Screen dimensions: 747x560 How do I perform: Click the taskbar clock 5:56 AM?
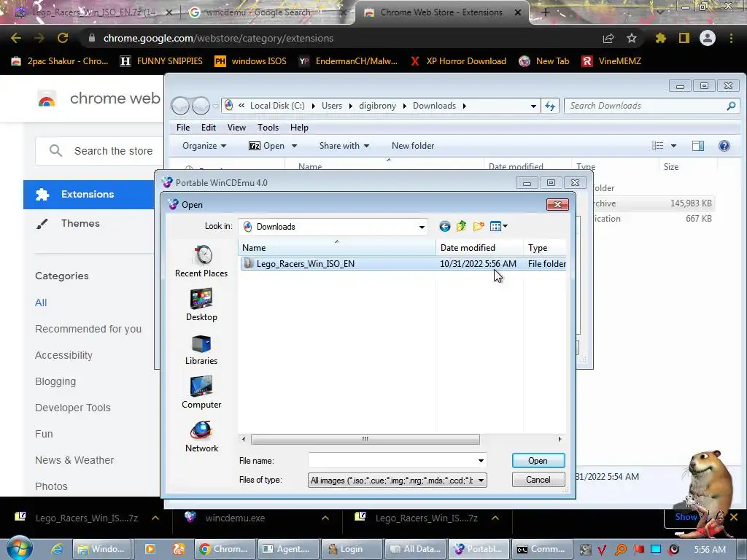coord(709,549)
